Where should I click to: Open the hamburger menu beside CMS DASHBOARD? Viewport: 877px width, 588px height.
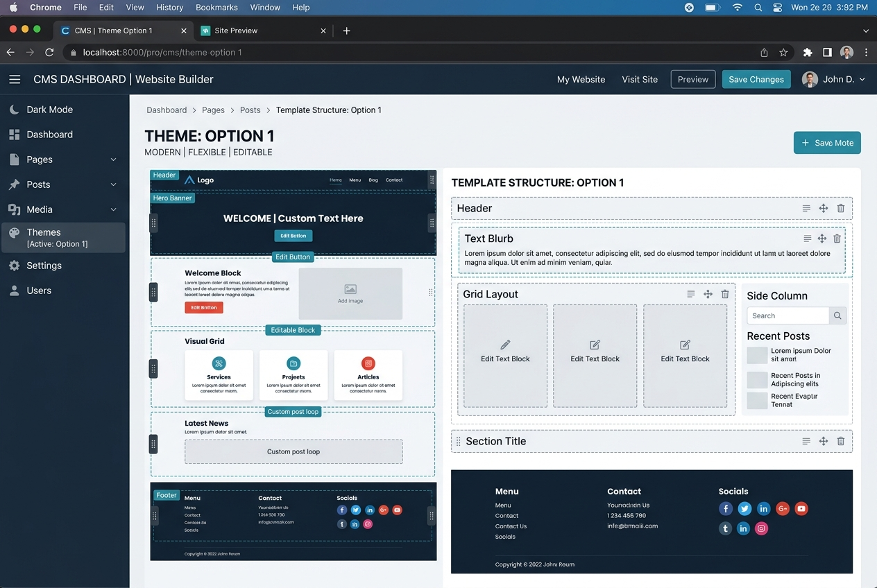(x=15, y=80)
